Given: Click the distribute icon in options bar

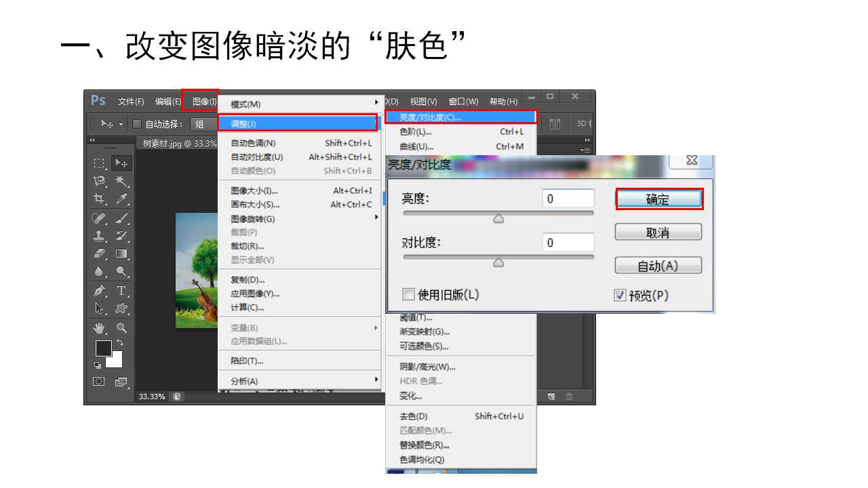Looking at the screenshot, I should (555, 123).
